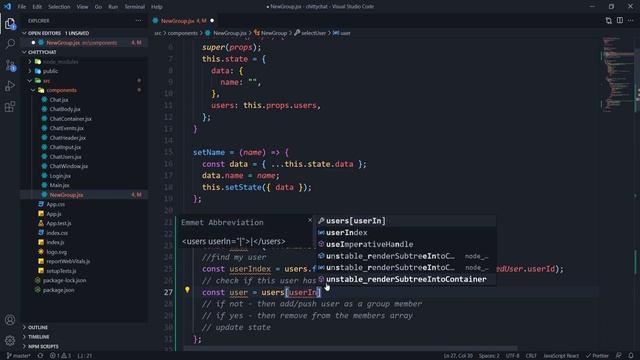Screen dimensions: 640x360
Task: Open the Go menu
Action: (x=98, y=7)
